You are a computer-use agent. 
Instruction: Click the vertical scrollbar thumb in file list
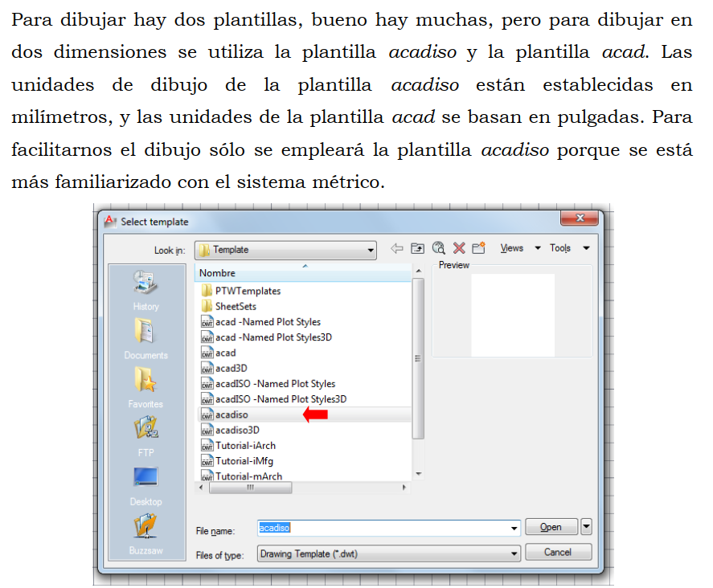click(x=418, y=358)
